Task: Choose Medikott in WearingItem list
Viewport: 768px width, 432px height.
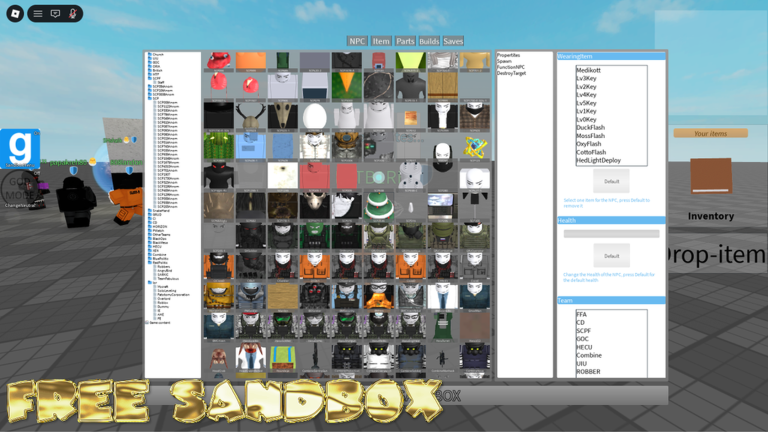Action: pyautogui.click(x=588, y=70)
